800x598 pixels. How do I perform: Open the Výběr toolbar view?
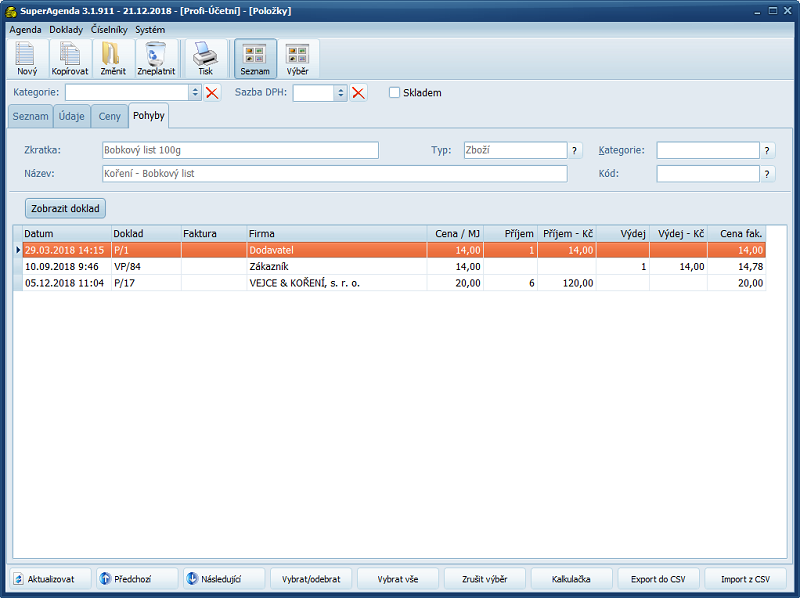pyautogui.click(x=298, y=58)
